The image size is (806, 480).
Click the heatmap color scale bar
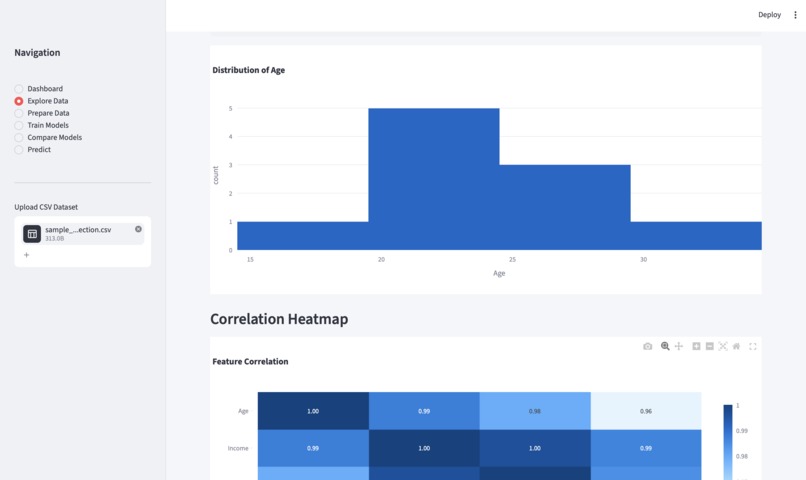point(728,442)
